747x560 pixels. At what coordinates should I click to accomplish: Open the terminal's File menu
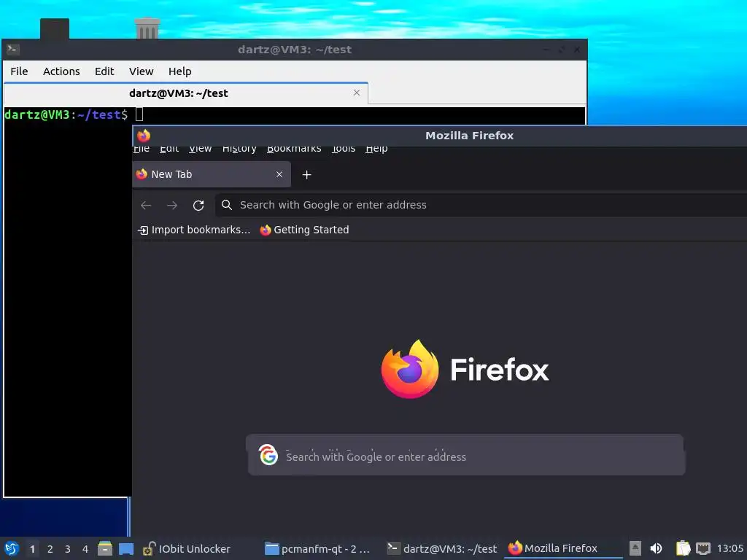point(19,71)
